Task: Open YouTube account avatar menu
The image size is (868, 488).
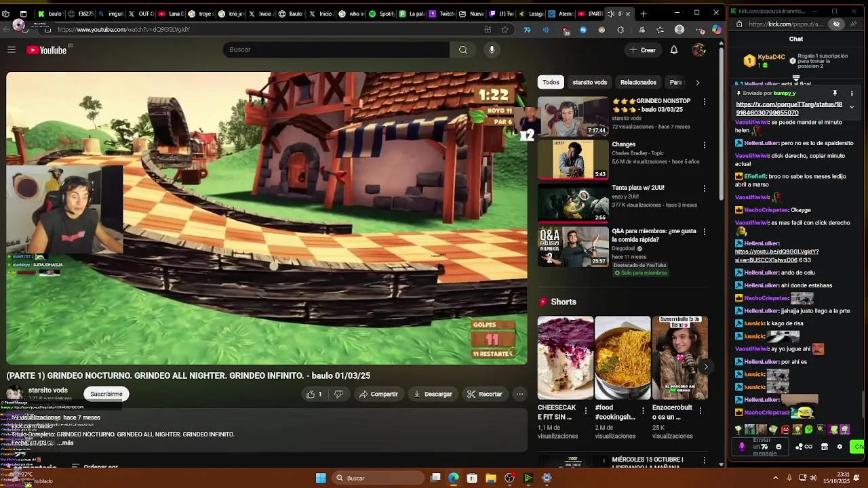Action: (698, 50)
